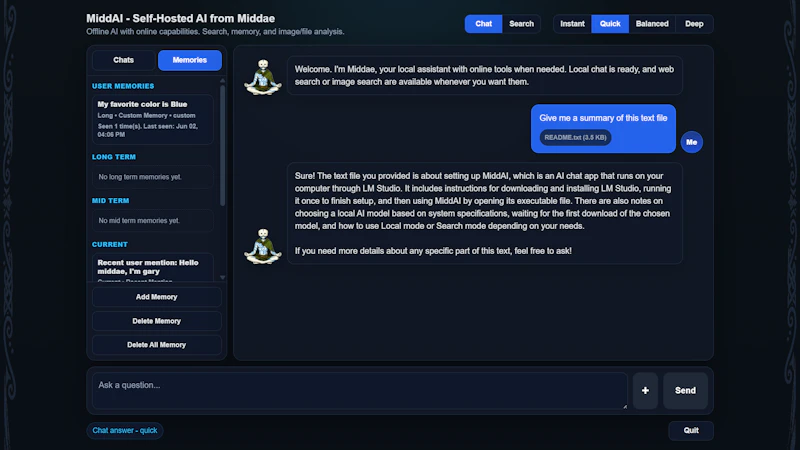Image resolution: width=800 pixels, height=450 pixels.
Task: Select the Balanced response speed
Action: (652, 24)
